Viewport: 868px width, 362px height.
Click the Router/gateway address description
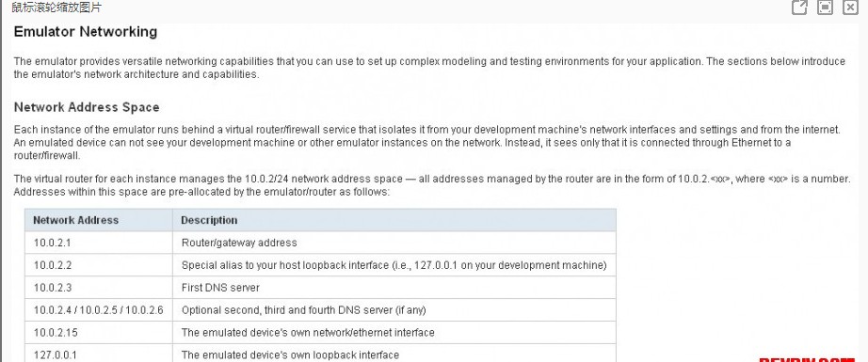(239, 243)
